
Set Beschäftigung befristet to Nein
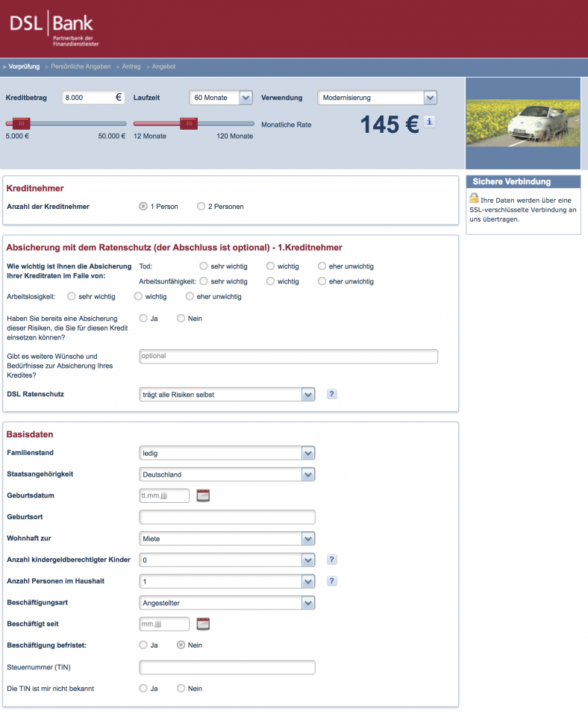pyautogui.click(x=181, y=645)
